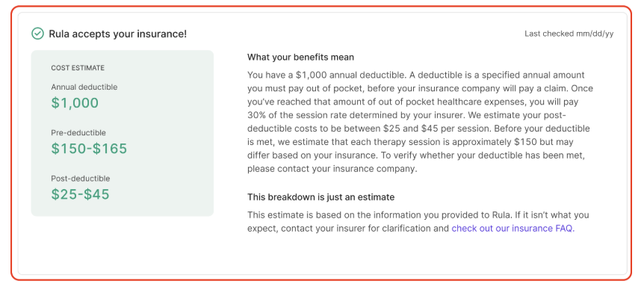Viewport: 644px width, 290px height.
Task: Click the $150-$165 pre-deductible amount
Action: pos(89,148)
